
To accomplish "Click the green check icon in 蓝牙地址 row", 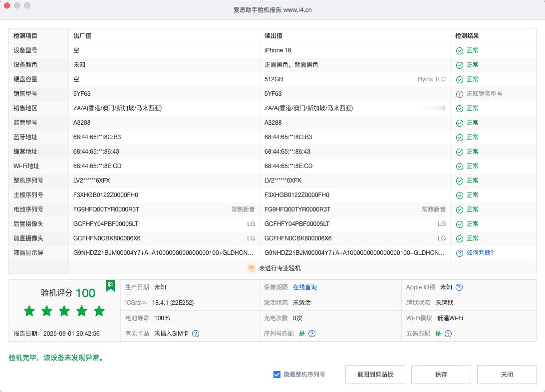I will click(x=460, y=138).
